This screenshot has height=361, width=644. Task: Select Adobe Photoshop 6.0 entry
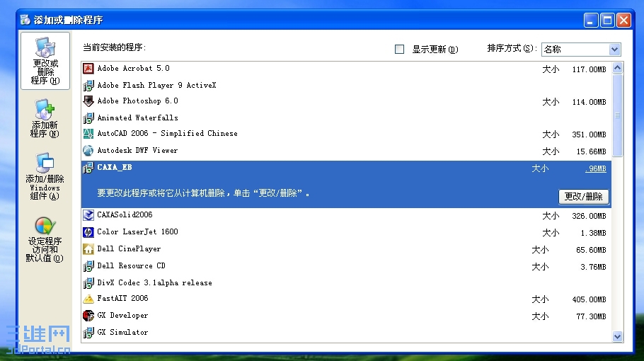346,101
